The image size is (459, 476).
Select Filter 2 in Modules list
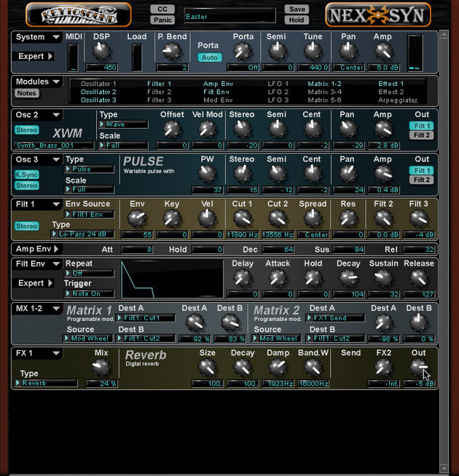pos(159,92)
